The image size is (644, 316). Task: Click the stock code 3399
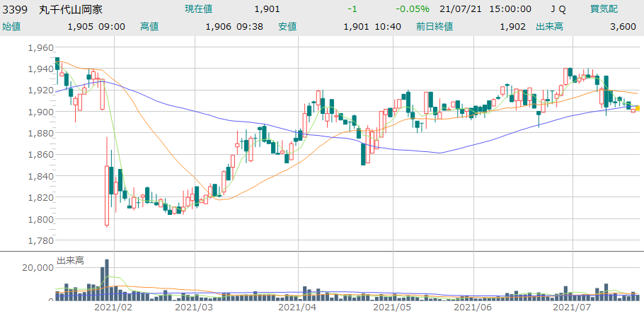point(15,9)
